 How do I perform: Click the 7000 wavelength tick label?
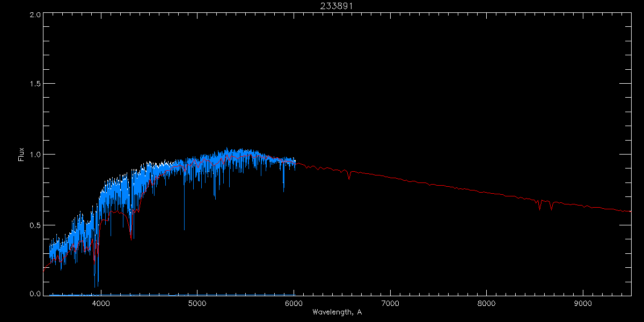pos(390,303)
